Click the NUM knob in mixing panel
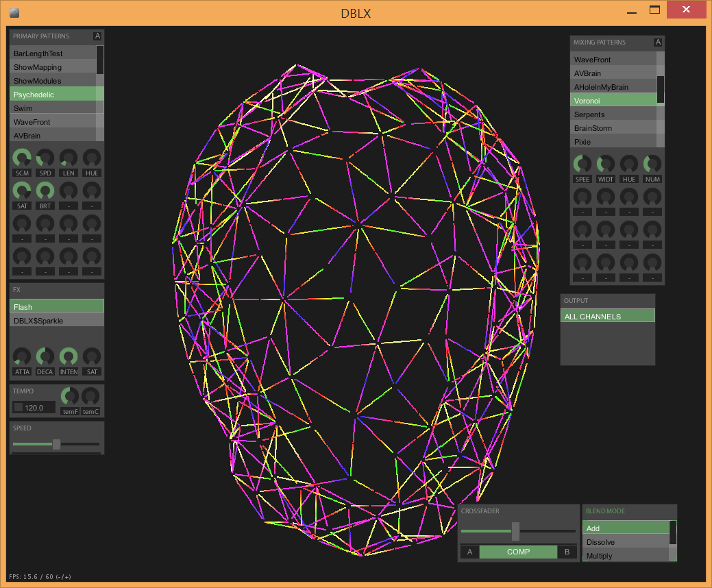712x588 pixels. click(652, 164)
